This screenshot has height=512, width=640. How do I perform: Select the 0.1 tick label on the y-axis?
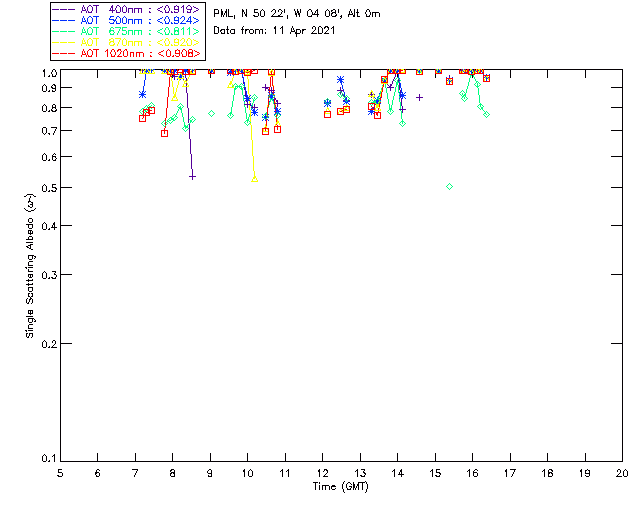click(x=45, y=459)
